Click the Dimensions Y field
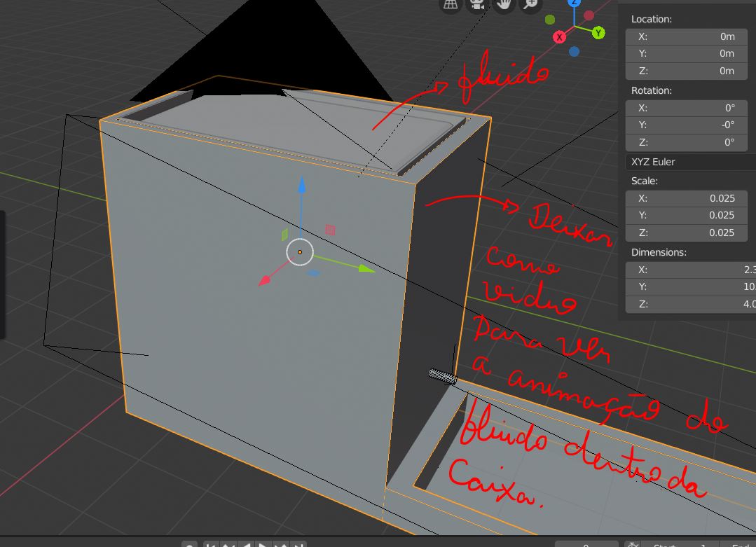756x547 pixels. click(x=690, y=286)
